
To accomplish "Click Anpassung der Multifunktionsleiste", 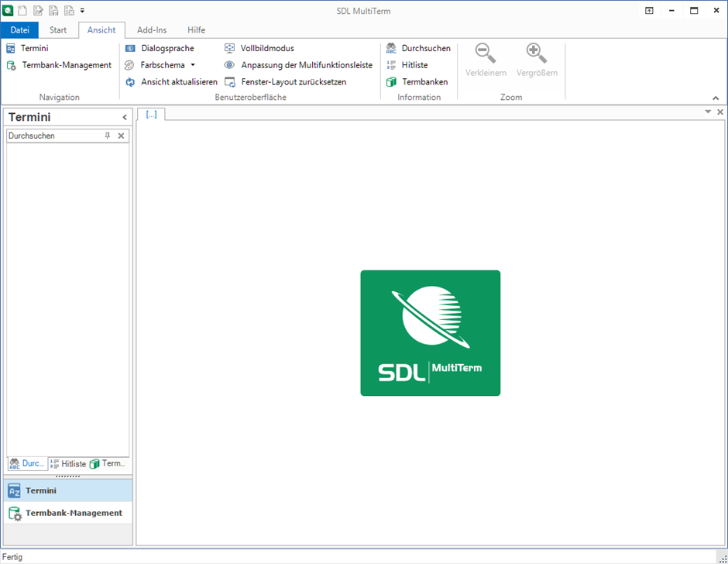I will click(298, 65).
